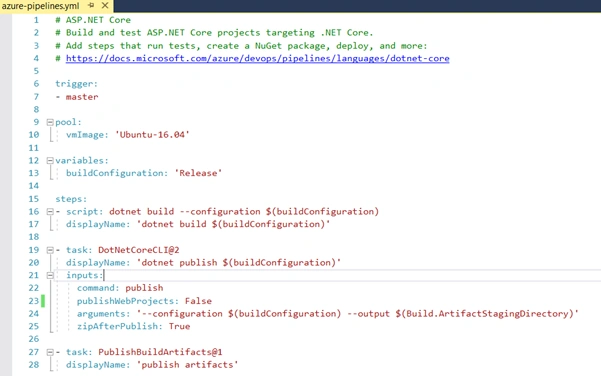Close the azure-pipelines.yml tab

pyautogui.click(x=105, y=6)
